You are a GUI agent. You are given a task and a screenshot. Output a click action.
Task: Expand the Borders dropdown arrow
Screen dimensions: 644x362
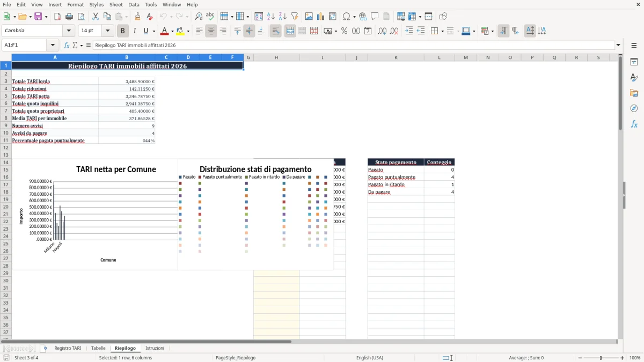(x=442, y=31)
